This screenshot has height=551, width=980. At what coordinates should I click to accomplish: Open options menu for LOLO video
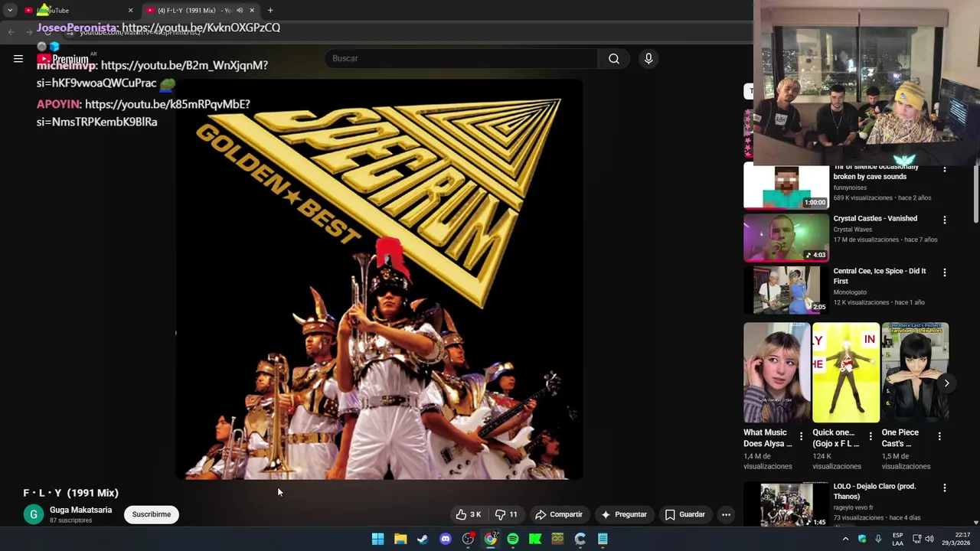click(944, 487)
